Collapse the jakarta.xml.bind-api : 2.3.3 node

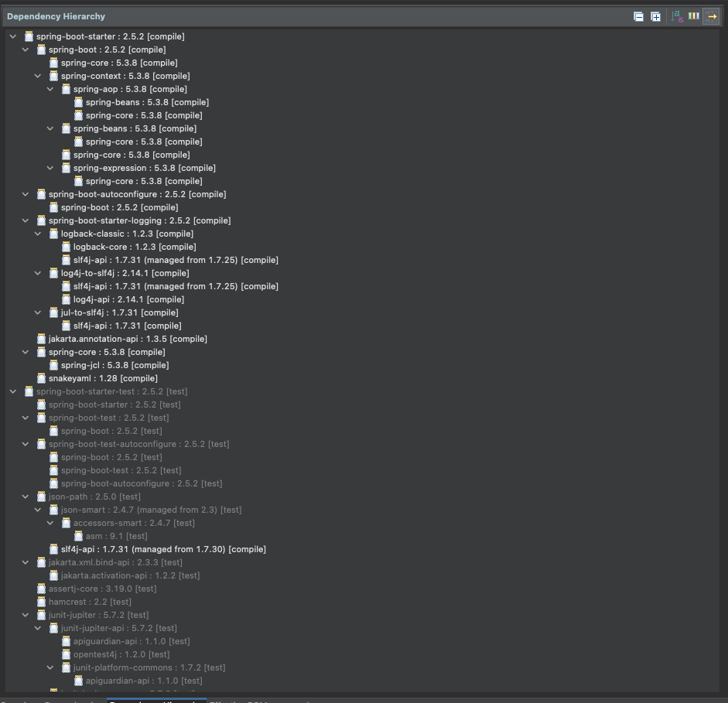26,562
